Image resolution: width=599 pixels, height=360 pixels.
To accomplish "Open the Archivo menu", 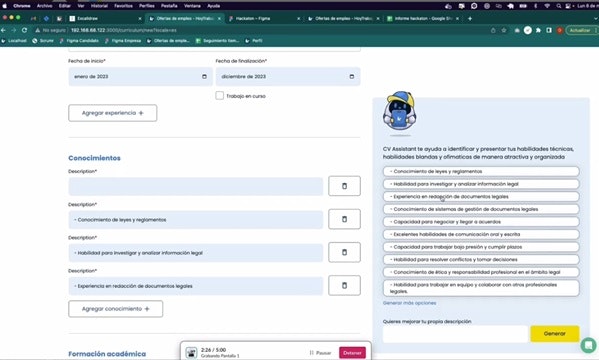I will (x=44, y=6).
